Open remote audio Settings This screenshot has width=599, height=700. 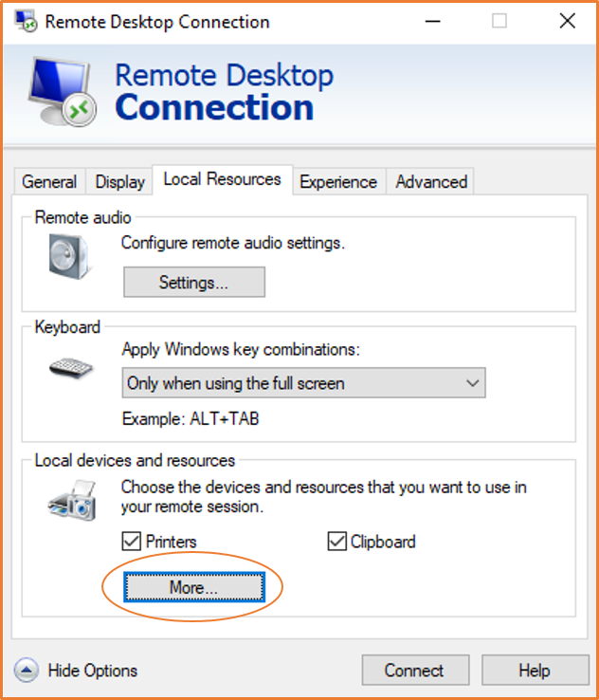[x=193, y=282]
